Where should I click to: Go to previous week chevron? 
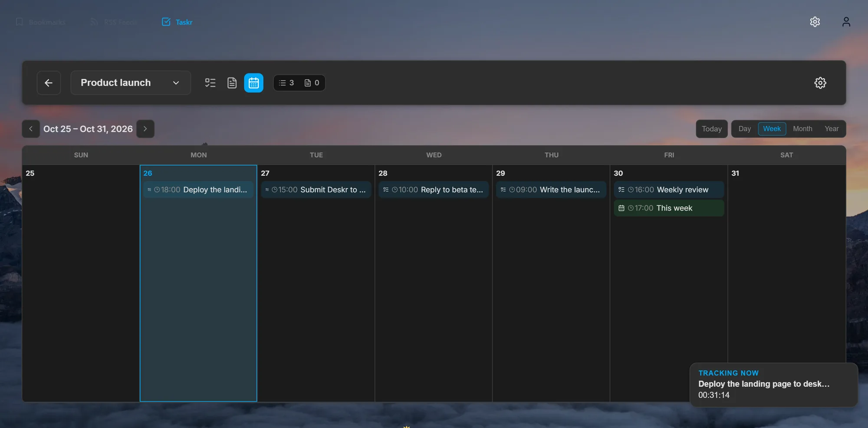[31, 129]
